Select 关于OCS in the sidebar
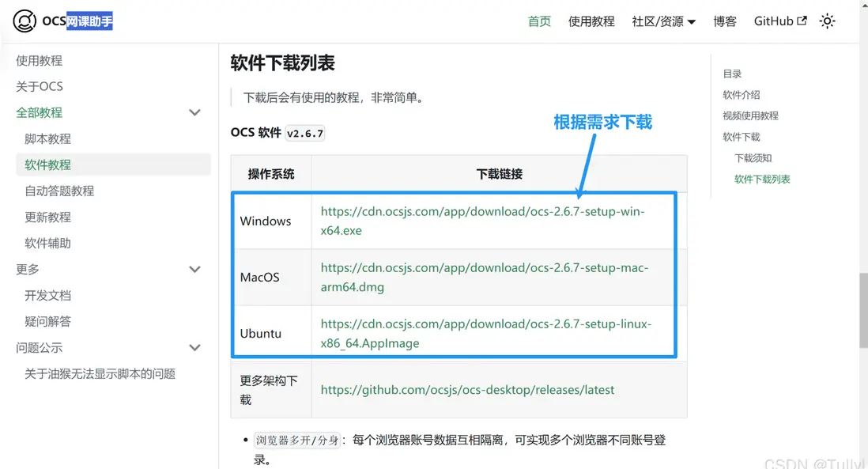 click(x=40, y=86)
